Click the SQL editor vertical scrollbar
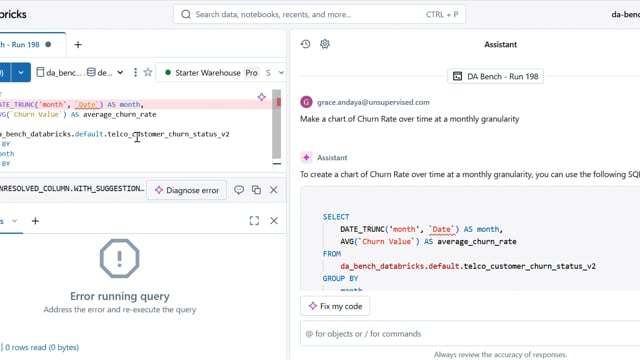 [x=277, y=124]
